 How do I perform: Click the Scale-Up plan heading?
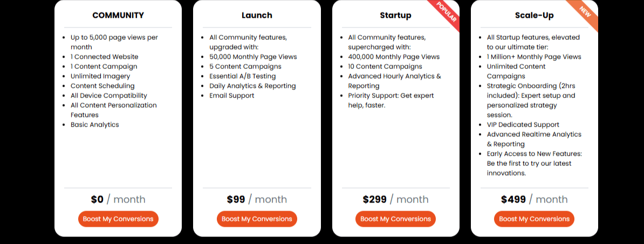pyautogui.click(x=534, y=15)
